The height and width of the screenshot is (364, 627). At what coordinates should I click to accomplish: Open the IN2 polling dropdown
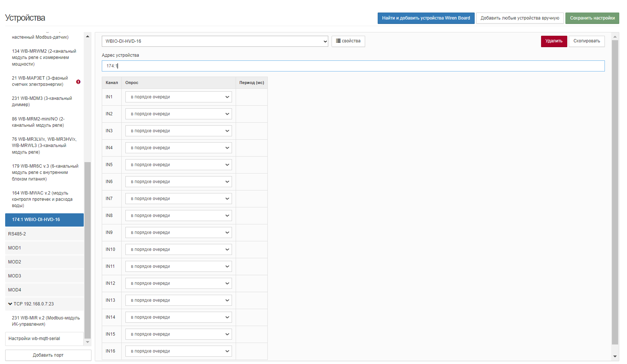point(179,114)
